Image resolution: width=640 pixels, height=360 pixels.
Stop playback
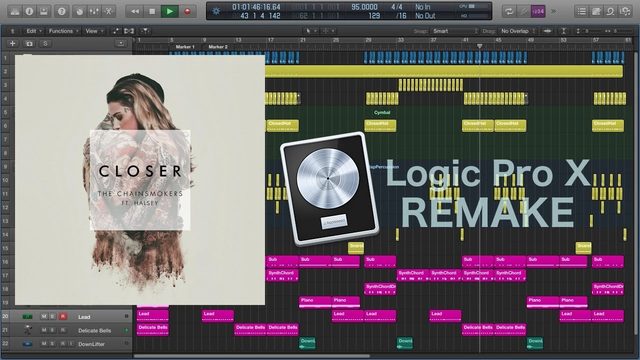152,11
